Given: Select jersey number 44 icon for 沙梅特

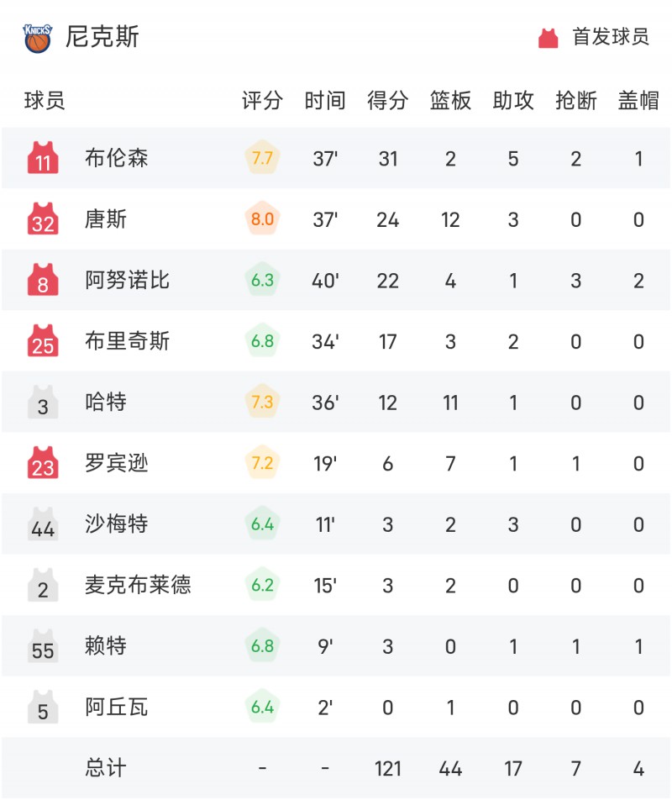Looking at the screenshot, I should 43,524.
